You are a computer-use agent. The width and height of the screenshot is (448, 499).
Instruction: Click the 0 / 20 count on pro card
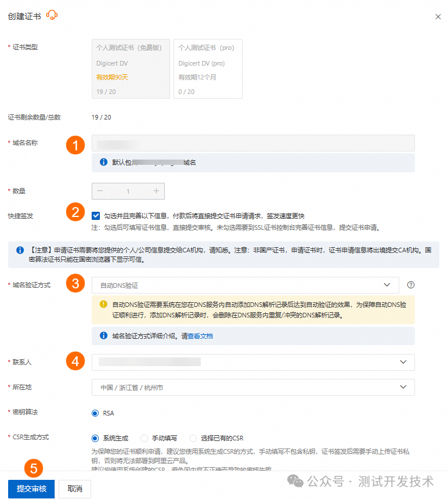[186, 92]
